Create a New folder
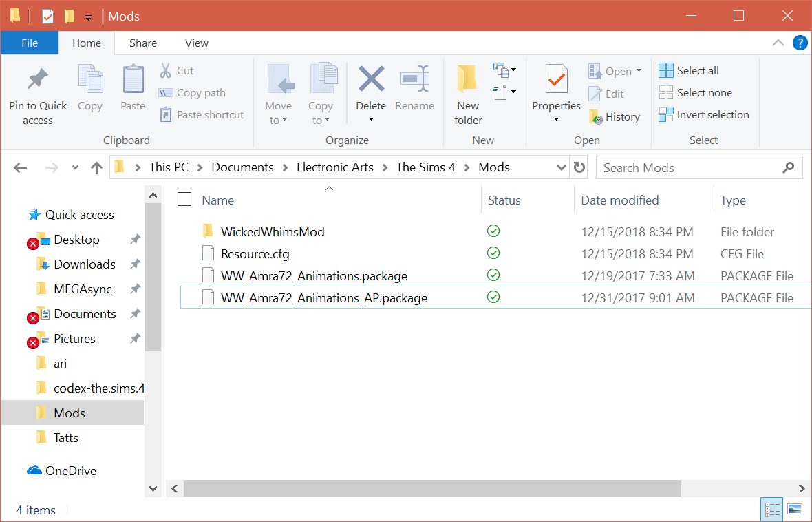Screen dimensions: 812x522 (468, 95)
